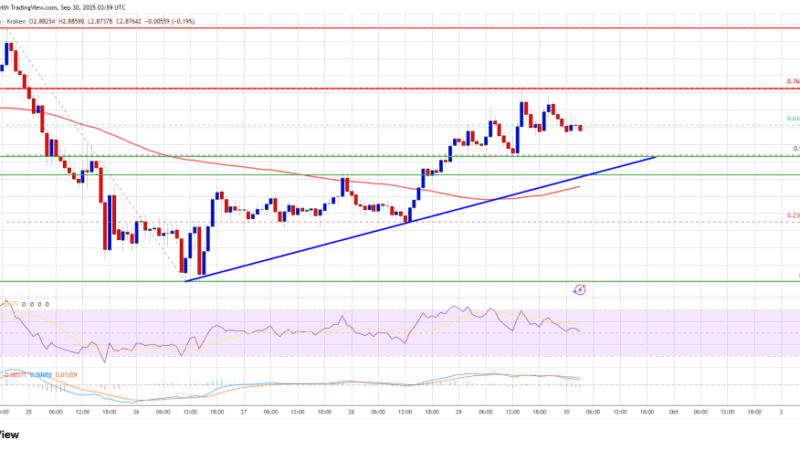The height and width of the screenshot is (450, 800).
Task: Click the close price C2.87642
Action: [129, 21]
